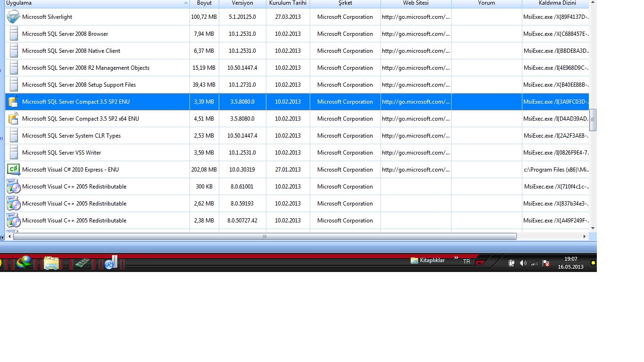644x362 pixels.
Task: Click the network signal bars tray icon
Action: pyautogui.click(x=535, y=263)
